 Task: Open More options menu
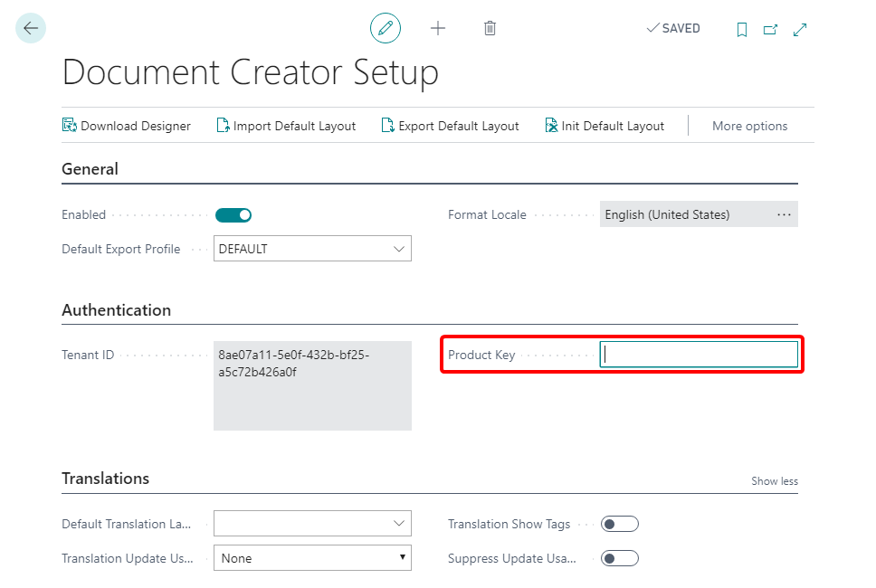click(x=749, y=127)
